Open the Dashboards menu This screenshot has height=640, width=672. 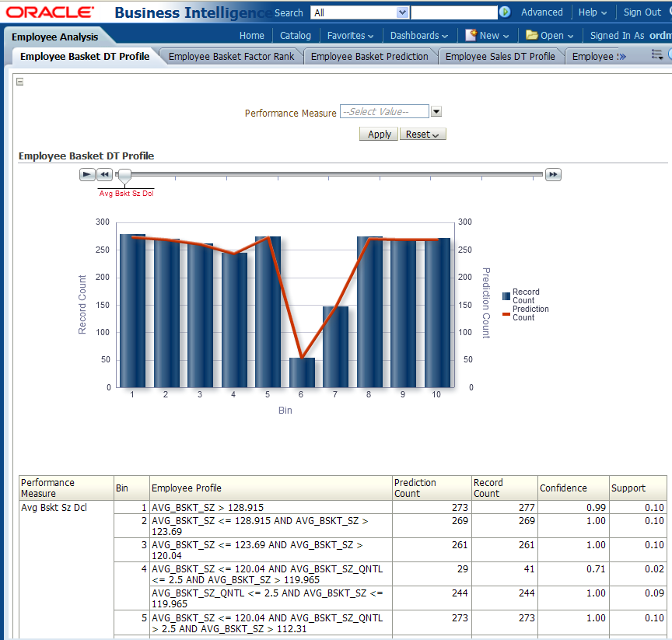pos(418,35)
